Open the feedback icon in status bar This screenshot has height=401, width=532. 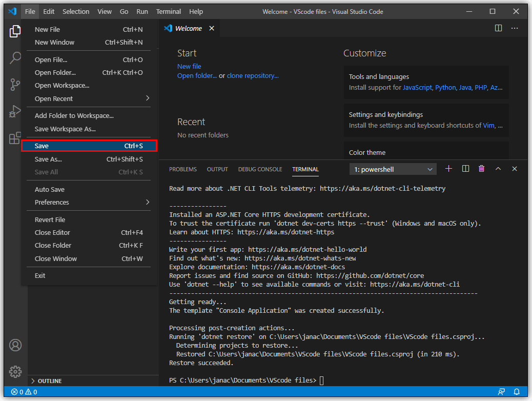tap(501, 392)
